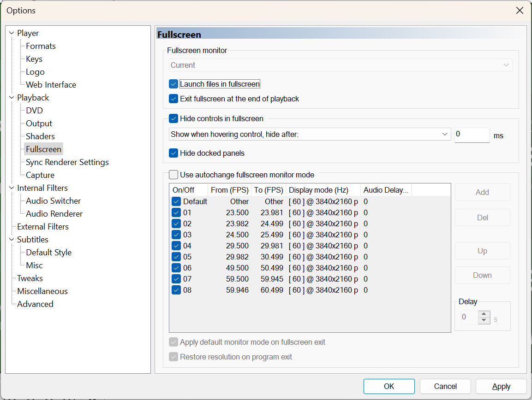
Task: Select the Fullscreen page in the options tree
Action: tap(43, 149)
